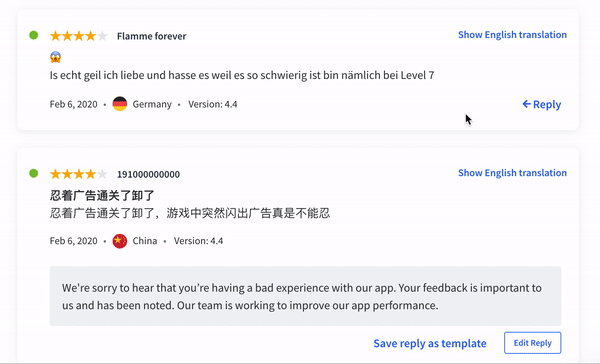Image resolution: width=600 pixels, height=364 pixels.
Task: Click the green status dot on Flamme forever review
Action: 34,35
